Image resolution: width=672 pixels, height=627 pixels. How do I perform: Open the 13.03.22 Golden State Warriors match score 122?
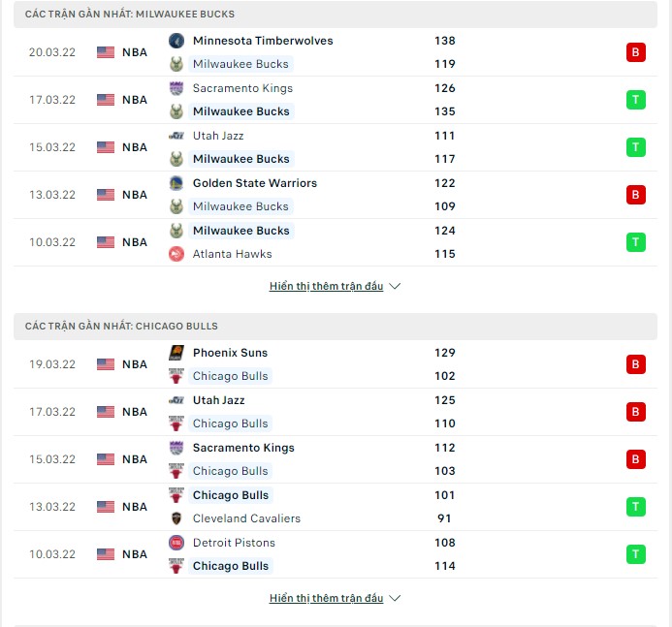tap(445, 183)
